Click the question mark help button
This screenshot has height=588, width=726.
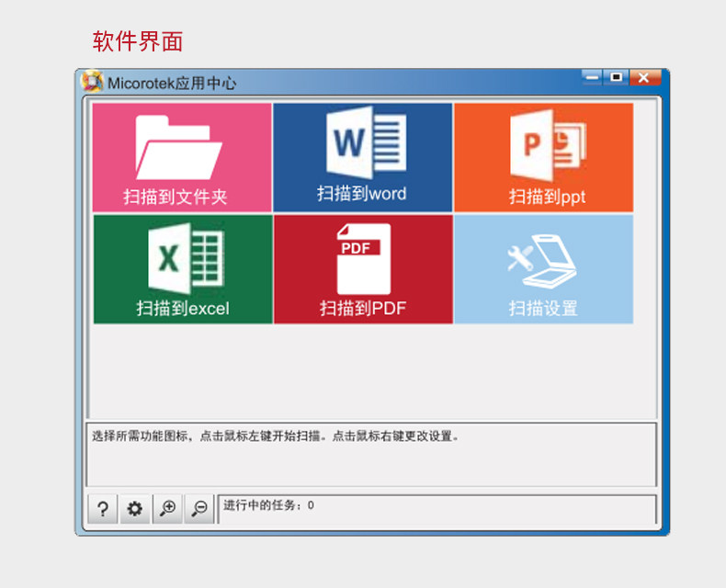(x=102, y=509)
